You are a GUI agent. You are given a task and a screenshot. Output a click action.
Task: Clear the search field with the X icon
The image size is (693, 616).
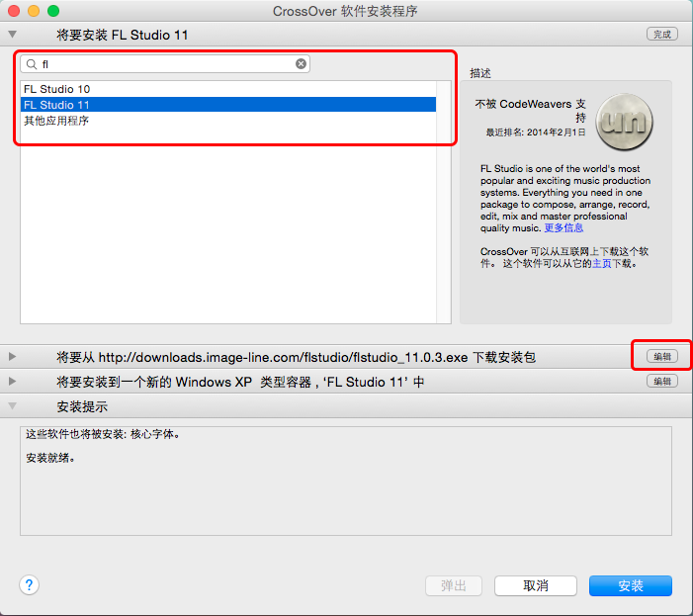(x=301, y=64)
